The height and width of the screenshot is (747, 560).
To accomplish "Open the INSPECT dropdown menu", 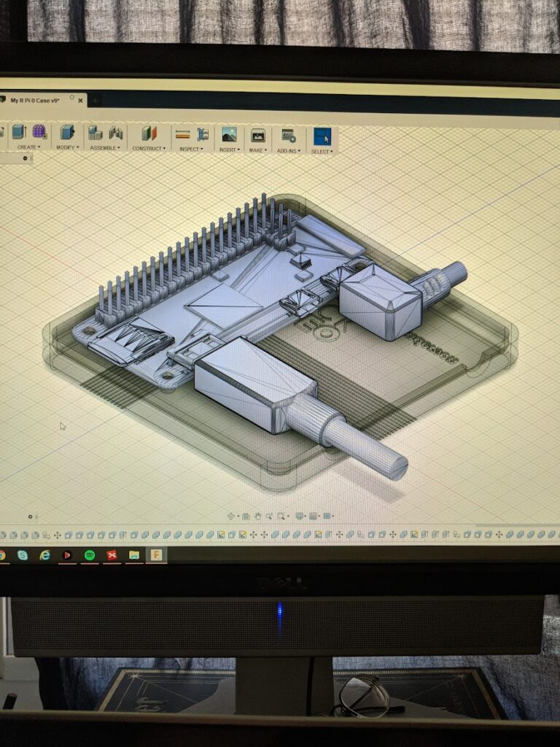I will 191,149.
